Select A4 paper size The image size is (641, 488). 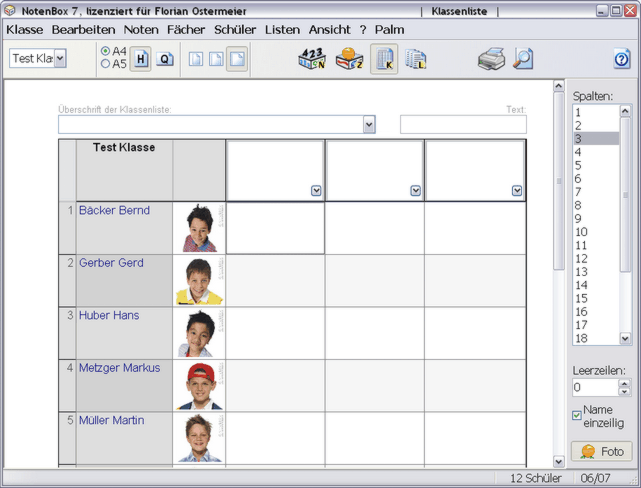(105, 51)
